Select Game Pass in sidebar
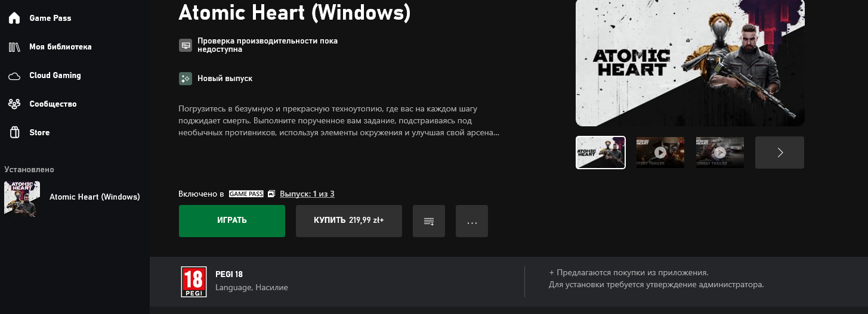The width and height of the screenshot is (868, 314). (x=50, y=18)
